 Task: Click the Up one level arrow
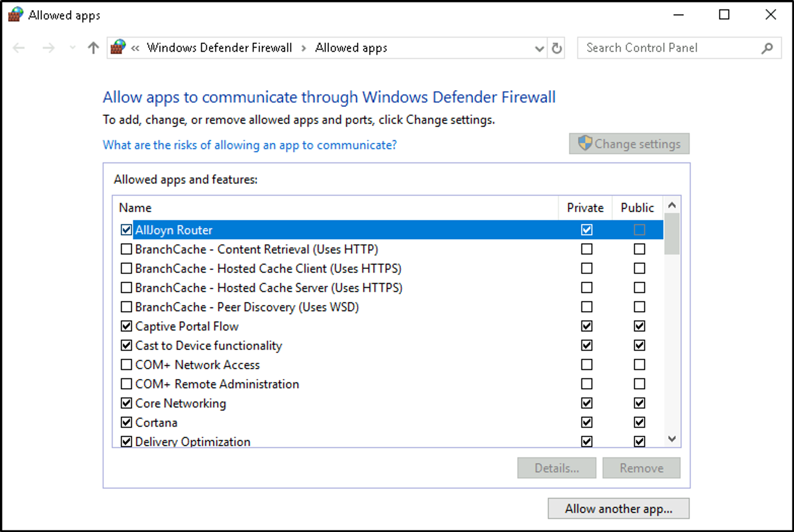point(93,48)
